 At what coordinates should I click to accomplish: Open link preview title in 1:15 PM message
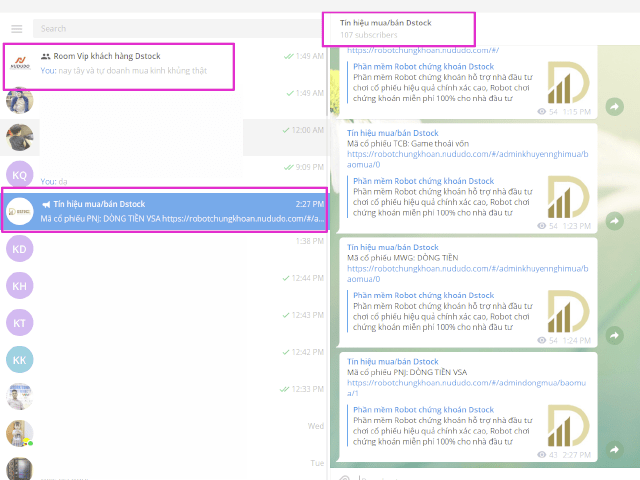click(x=423, y=67)
